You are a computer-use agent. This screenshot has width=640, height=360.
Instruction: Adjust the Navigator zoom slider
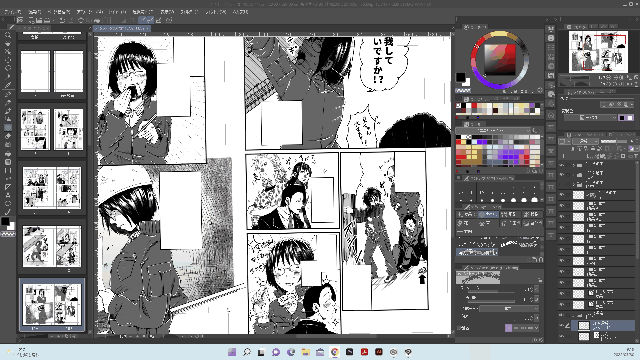[576, 78]
